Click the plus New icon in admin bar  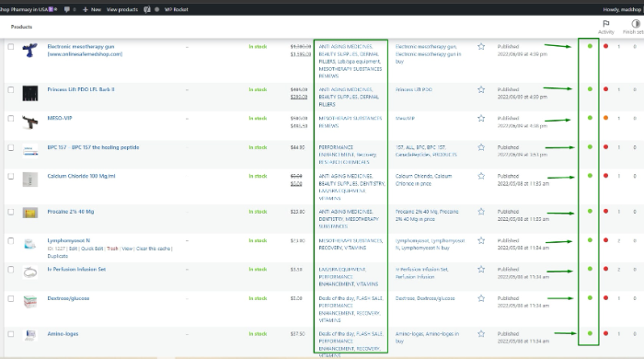pos(86,9)
